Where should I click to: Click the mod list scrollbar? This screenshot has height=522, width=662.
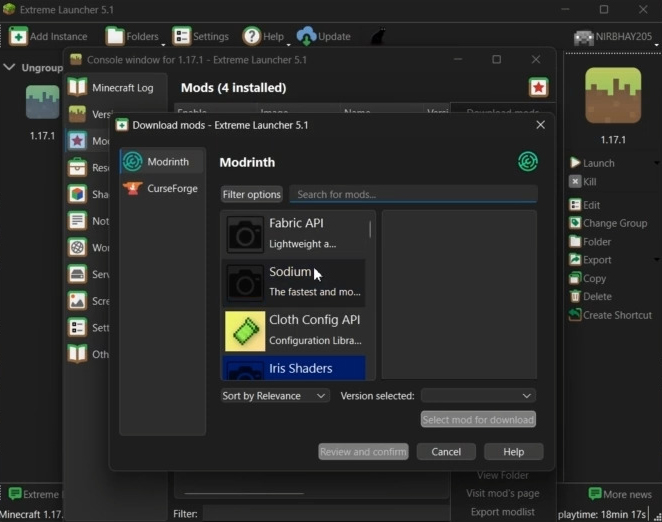point(370,230)
